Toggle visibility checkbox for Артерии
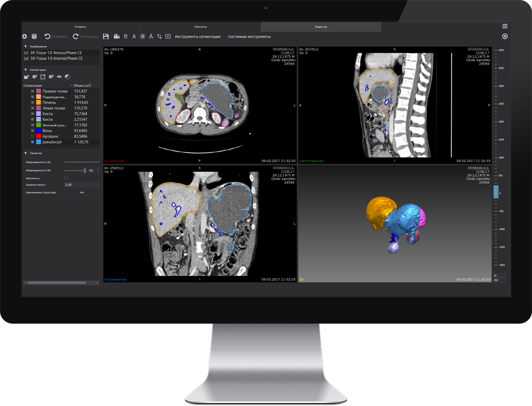Viewport: 532px width, 406px height. point(33,137)
